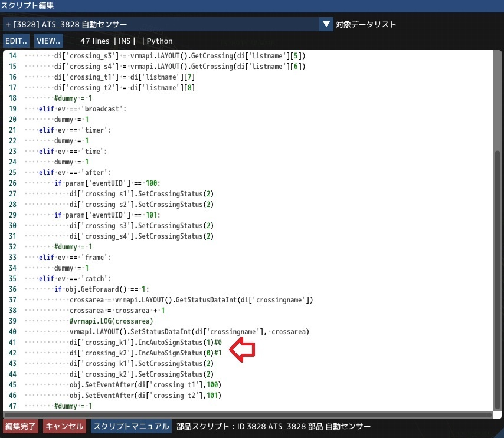Screen dimensions: 504x438
Task: Open the target data list dropdown arrow
Action: 326,24
